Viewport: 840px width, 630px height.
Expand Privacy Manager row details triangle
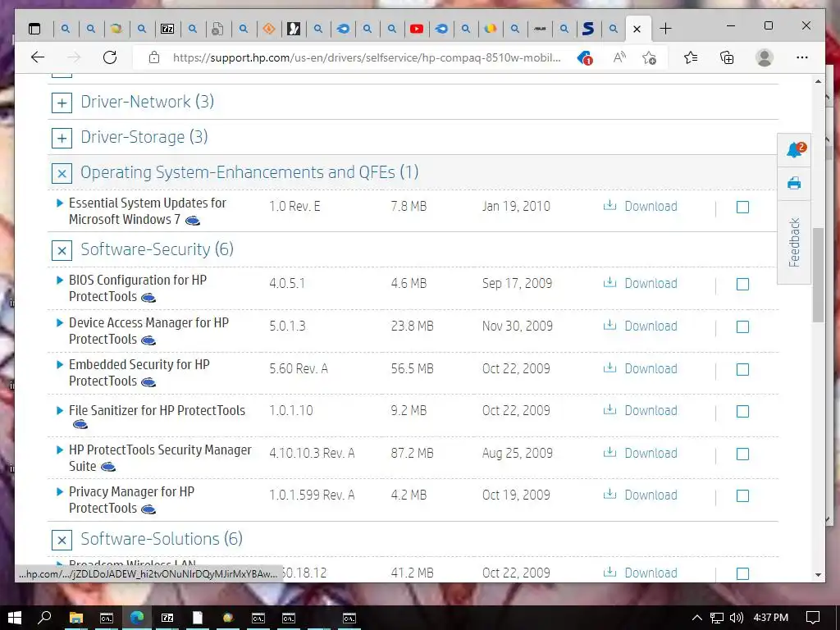coord(60,492)
